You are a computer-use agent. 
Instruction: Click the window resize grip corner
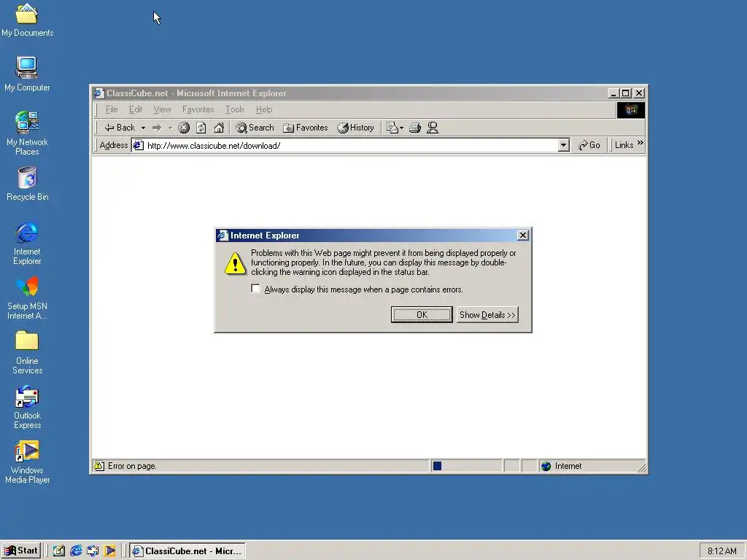click(642, 467)
